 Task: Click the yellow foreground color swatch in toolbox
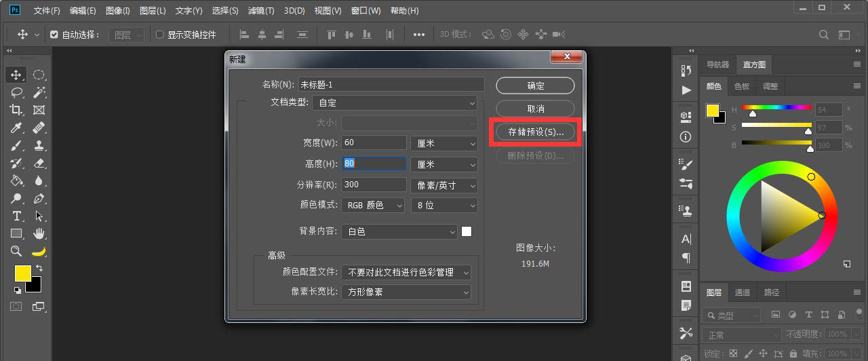(x=23, y=273)
